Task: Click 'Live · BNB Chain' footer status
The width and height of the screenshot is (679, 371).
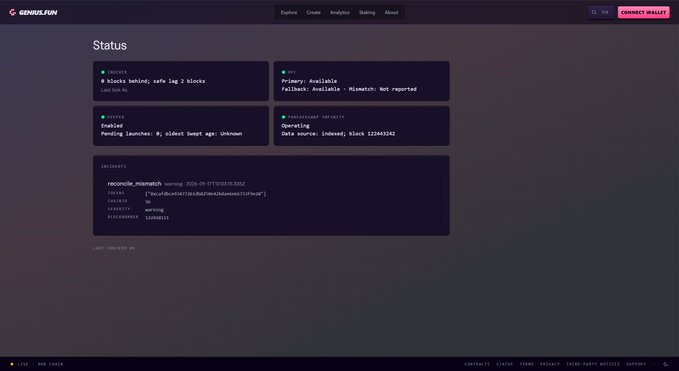Action: click(37, 364)
